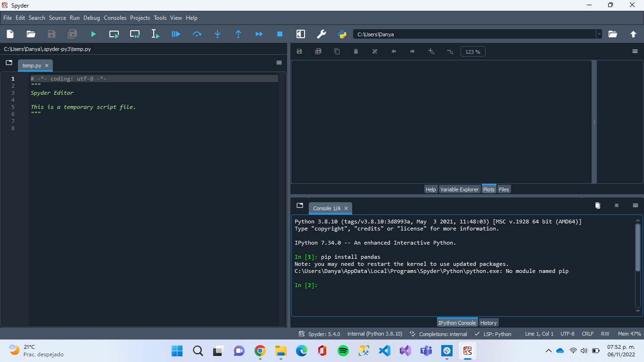Copy the plot to the clipboard
The width and height of the screenshot is (644, 362).
(337, 51)
